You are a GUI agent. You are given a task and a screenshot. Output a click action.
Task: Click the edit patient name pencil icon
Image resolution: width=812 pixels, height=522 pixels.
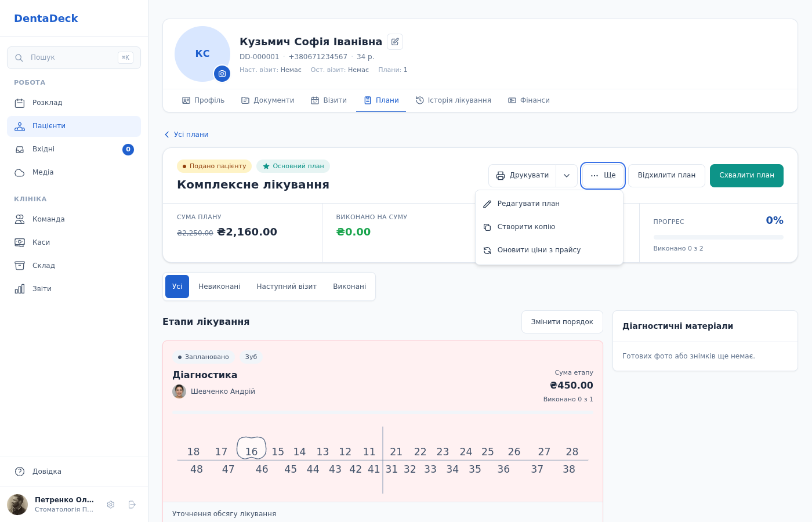[395, 42]
